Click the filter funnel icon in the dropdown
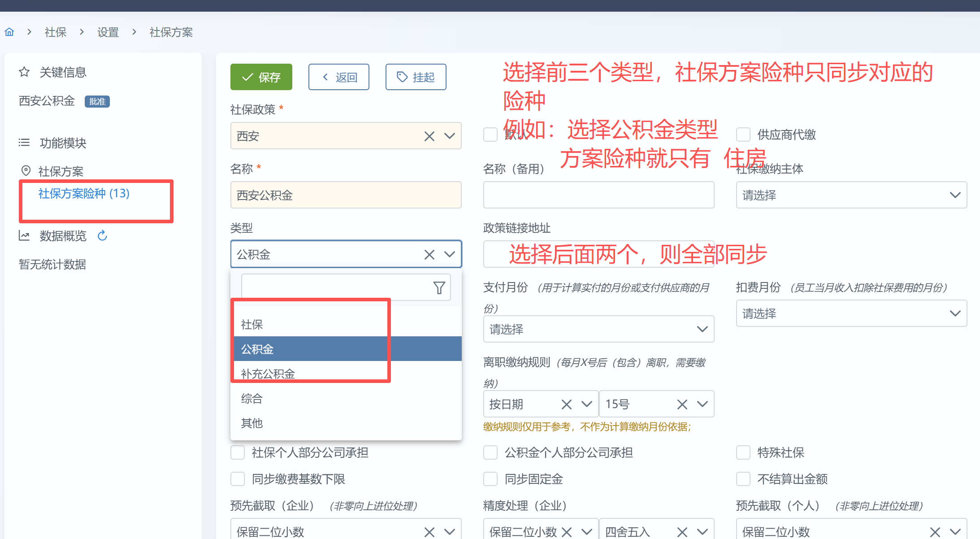The width and height of the screenshot is (980, 539). coord(439,287)
